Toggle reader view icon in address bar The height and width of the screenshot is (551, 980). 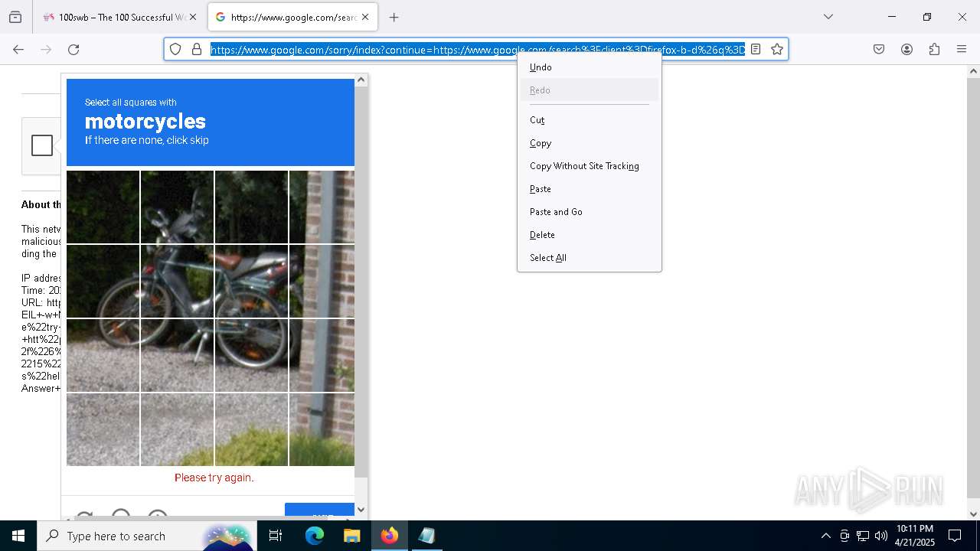tap(756, 49)
